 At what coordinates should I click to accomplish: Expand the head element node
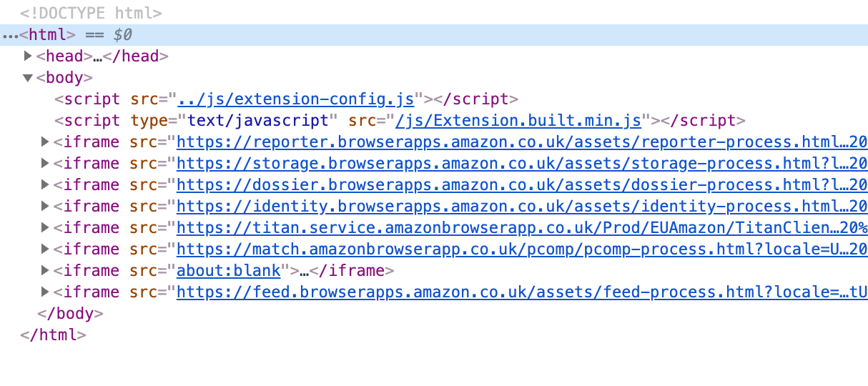coord(29,56)
